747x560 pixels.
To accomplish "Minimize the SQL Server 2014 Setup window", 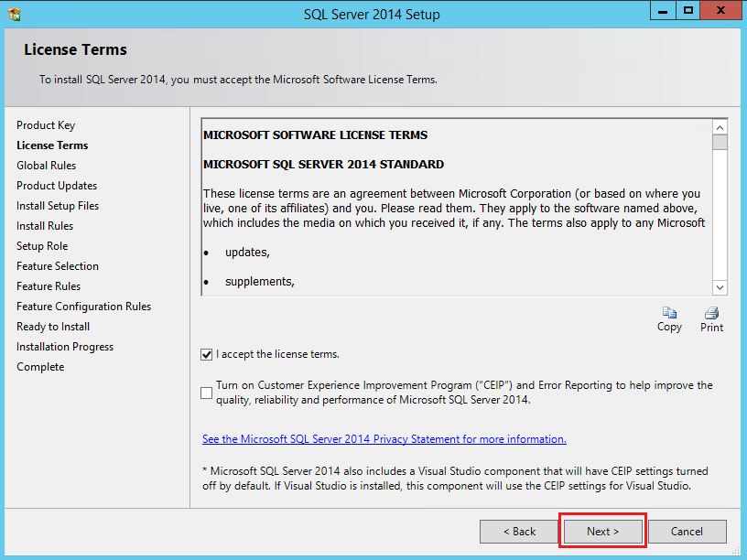I will pos(663,10).
